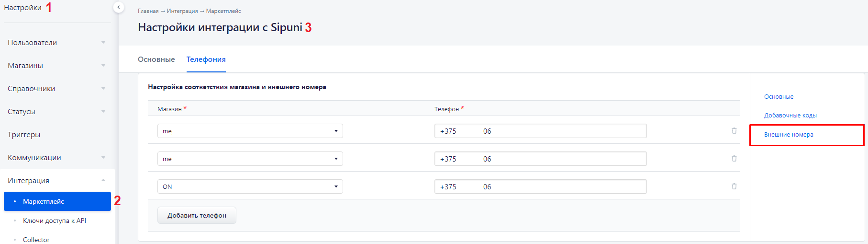The width and height of the screenshot is (868, 244).
Task: Go to Интеграция breadcrumb link
Action: point(182,11)
